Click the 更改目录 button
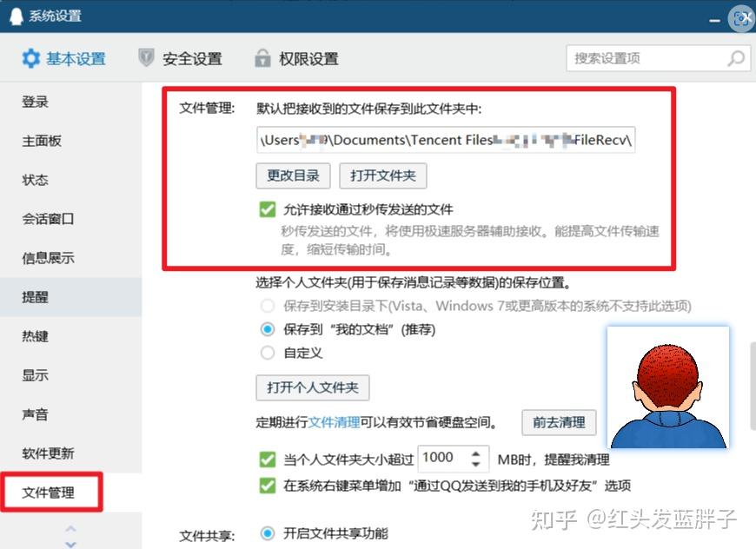 coord(293,175)
